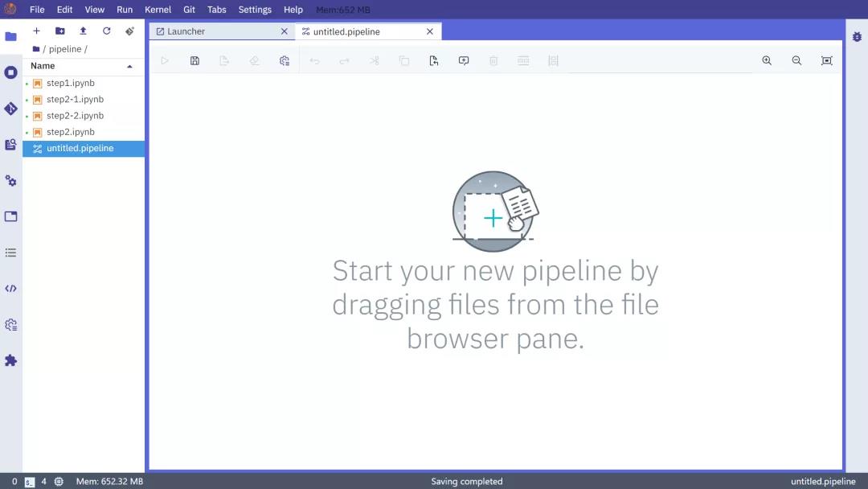
Task: Add a comment with the speech-bubble icon
Action: coord(464,61)
